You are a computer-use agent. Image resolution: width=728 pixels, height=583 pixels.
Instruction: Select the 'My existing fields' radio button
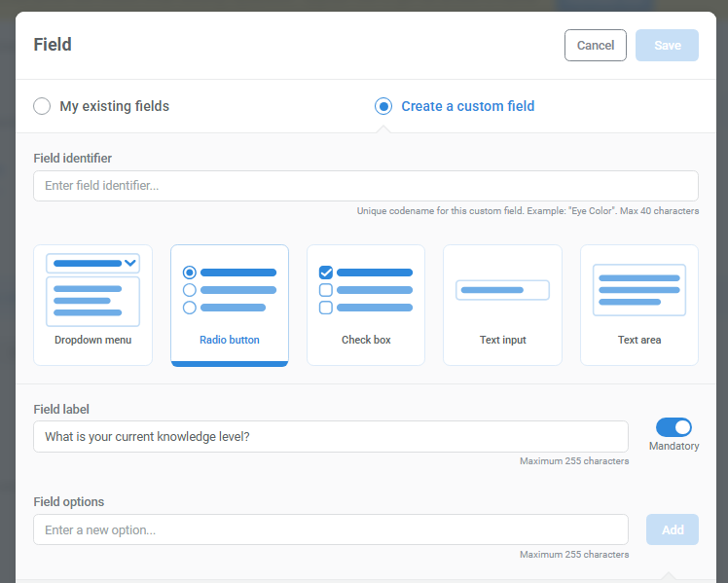42,106
